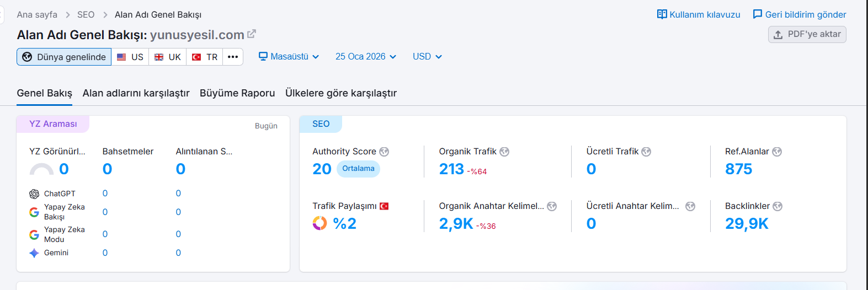The width and height of the screenshot is (868, 290).
Task: Switch database to TR
Action: [x=205, y=57]
